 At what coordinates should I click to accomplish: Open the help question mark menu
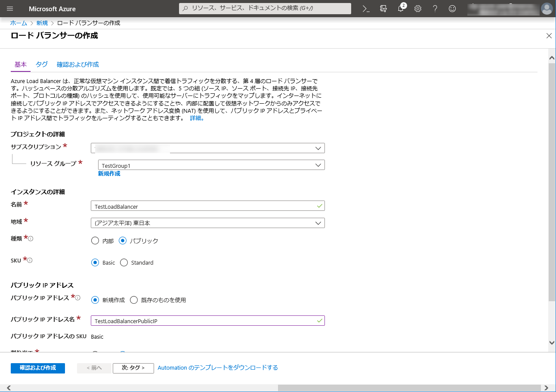tap(435, 9)
